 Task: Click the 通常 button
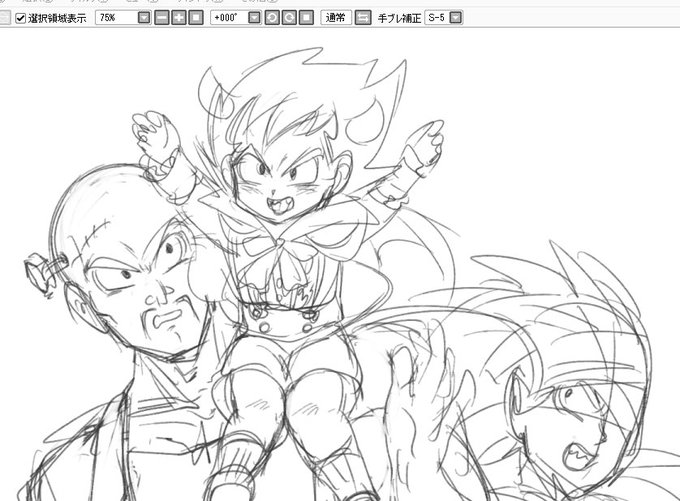336,18
